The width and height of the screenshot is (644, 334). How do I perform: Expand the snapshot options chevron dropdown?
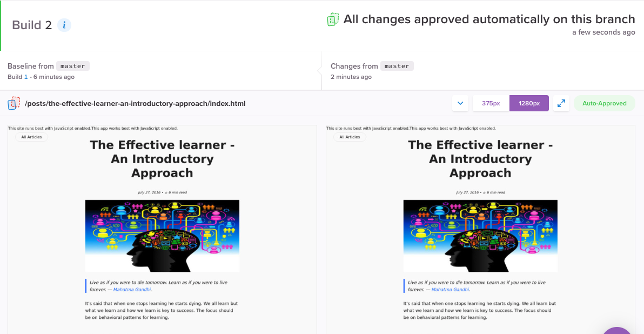point(460,104)
